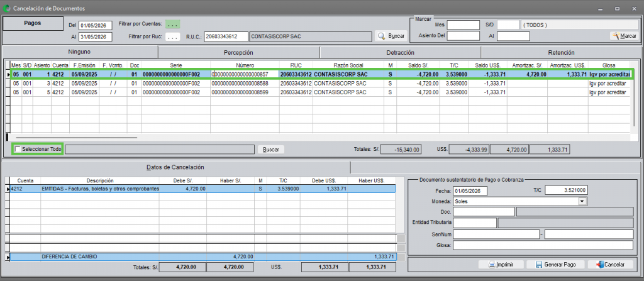Click the F.Emisión column header
Viewport: 644px width, 281px height.
pyautogui.click(x=84, y=65)
